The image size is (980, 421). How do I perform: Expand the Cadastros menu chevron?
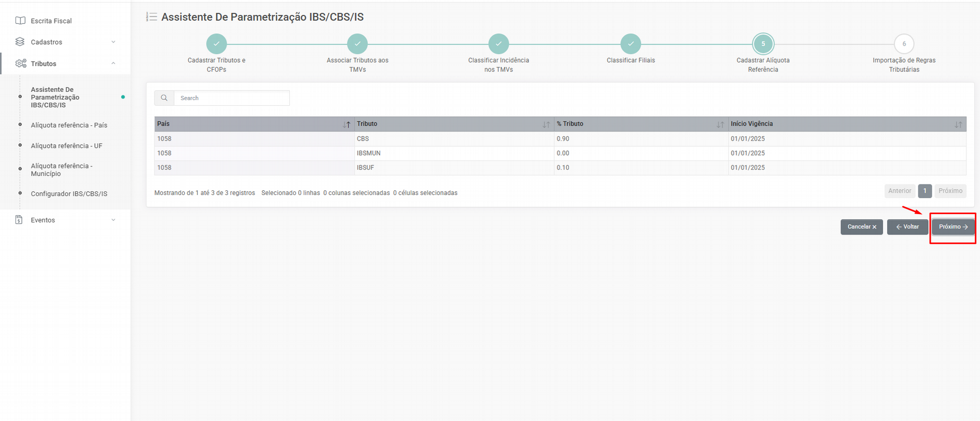(x=114, y=42)
